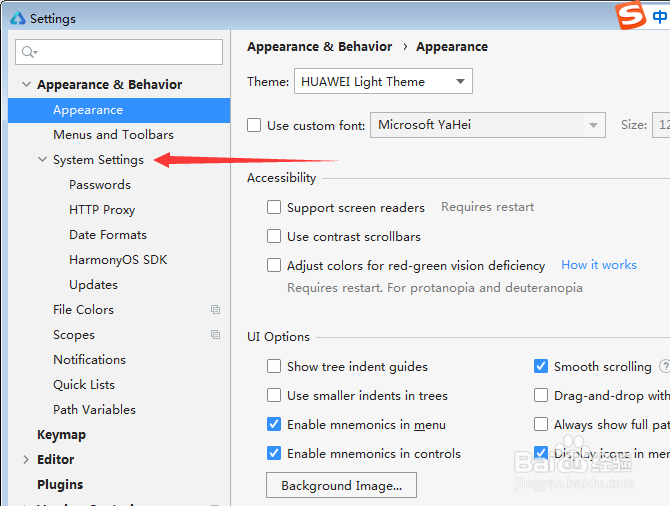The height and width of the screenshot is (506, 670).
Task: Enable Support screen readers checkbox
Action: click(274, 208)
